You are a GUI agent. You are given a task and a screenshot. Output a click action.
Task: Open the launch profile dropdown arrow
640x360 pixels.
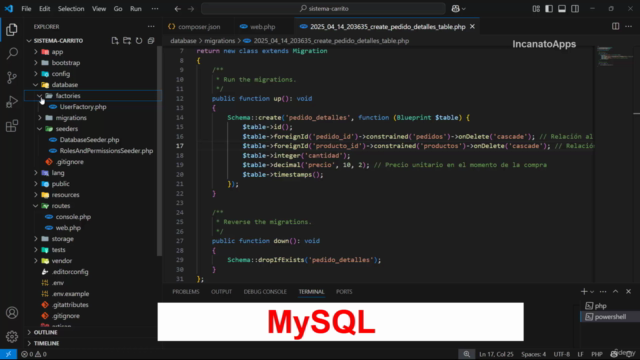coord(592,291)
